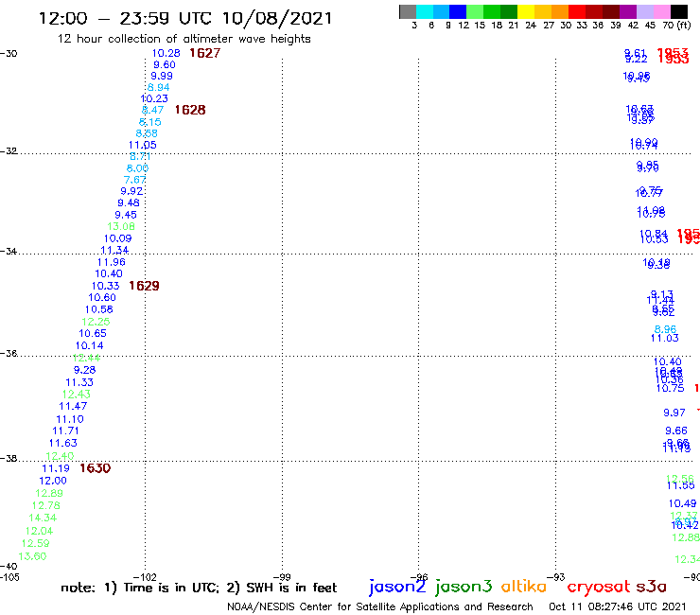Click the NOAA/NESDIS Center attribution text
This screenshot has width=700, height=615.
(380, 607)
